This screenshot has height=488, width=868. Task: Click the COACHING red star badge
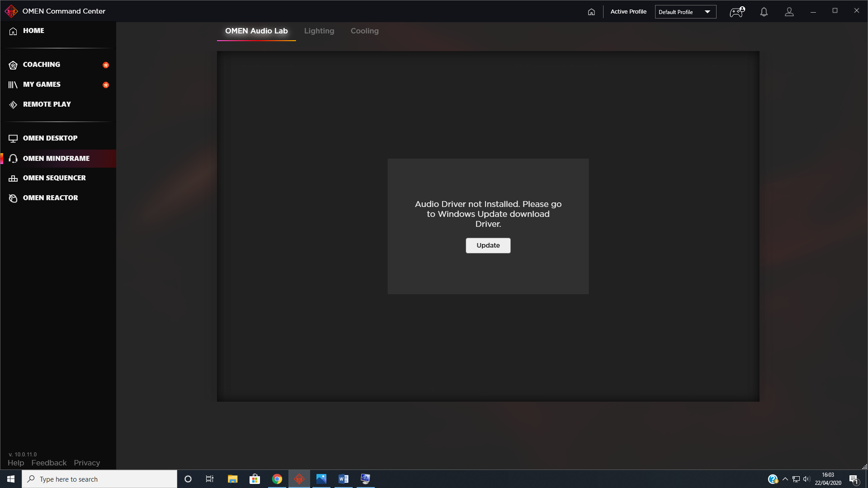106,65
